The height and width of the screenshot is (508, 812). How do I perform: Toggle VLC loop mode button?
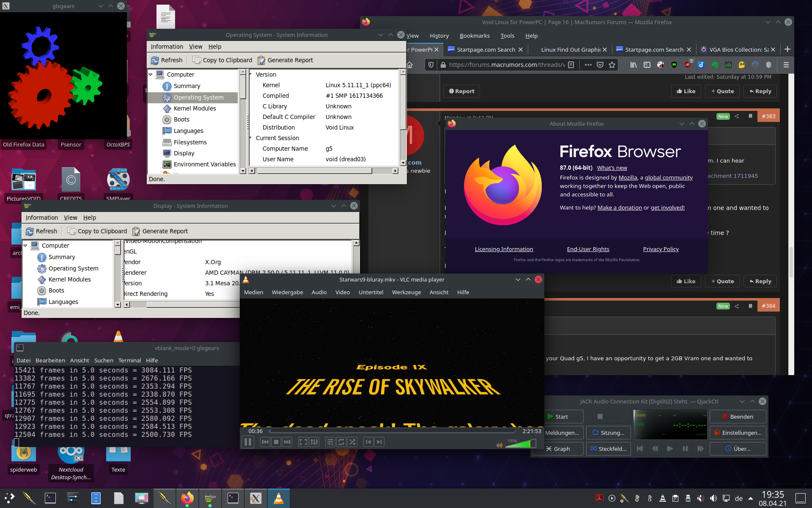pyautogui.click(x=341, y=442)
